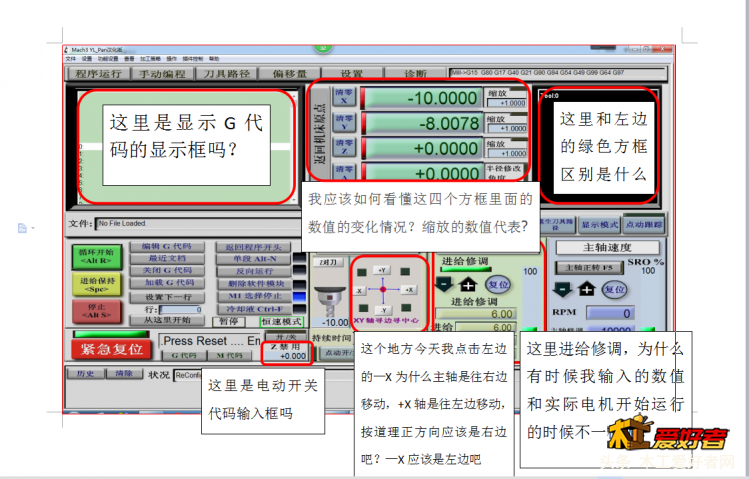Click the RPM value field

610,313
